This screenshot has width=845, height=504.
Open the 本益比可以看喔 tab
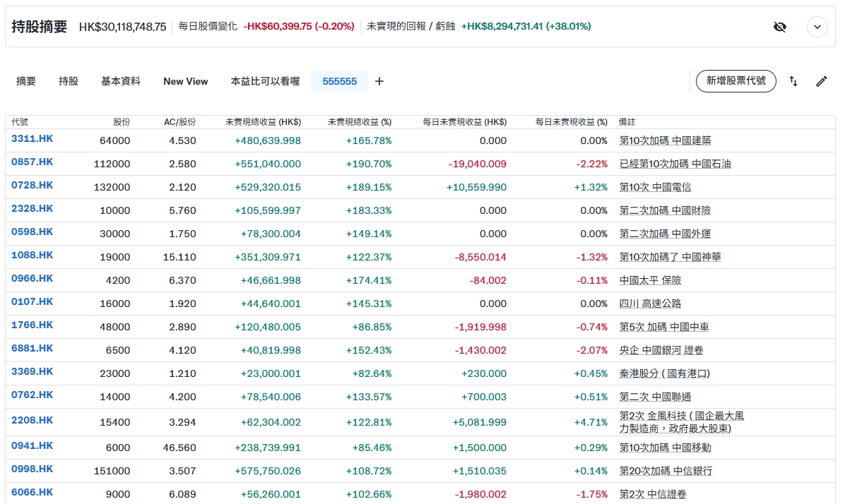point(265,81)
